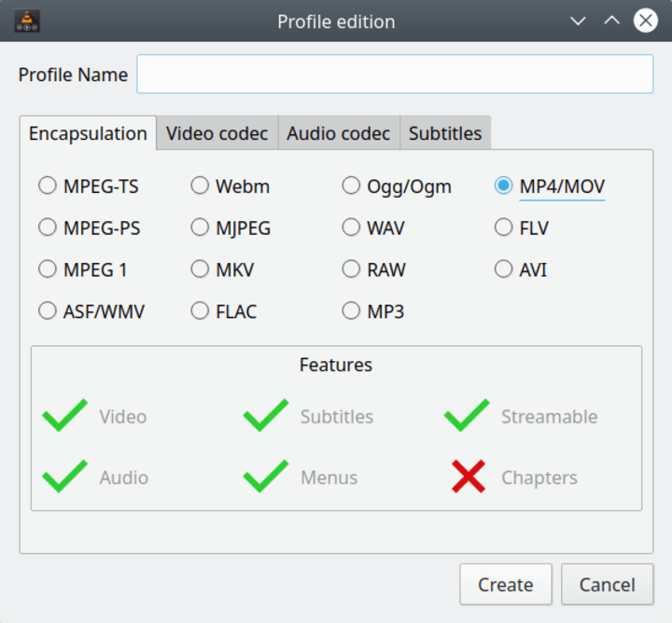Select the MP3 radio button
This screenshot has width=672, height=623.
click(x=351, y=311)
